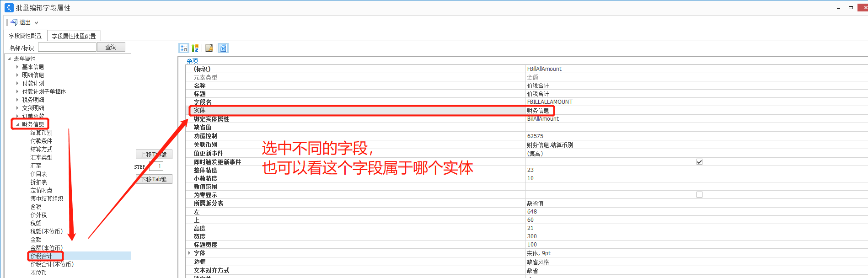Click the 上移Tab键 button
The height and width of the screenshot is (278, 868).
point(154,155)
